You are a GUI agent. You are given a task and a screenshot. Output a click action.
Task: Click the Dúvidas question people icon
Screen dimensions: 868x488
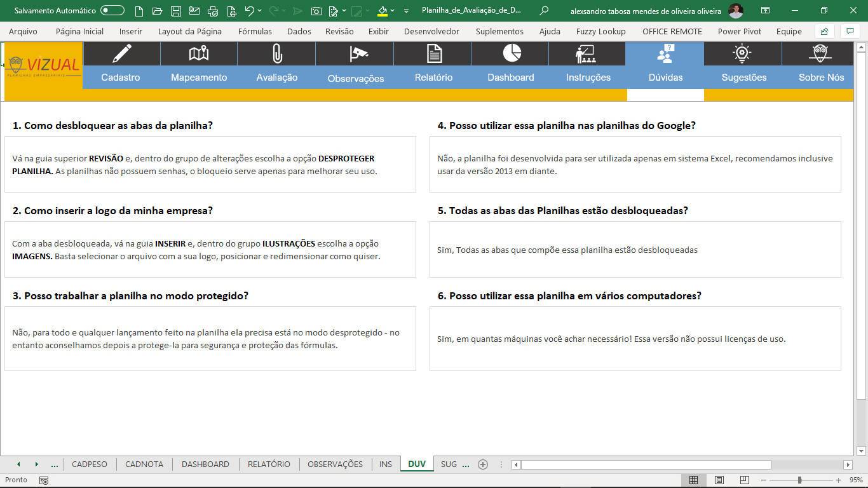665,53
